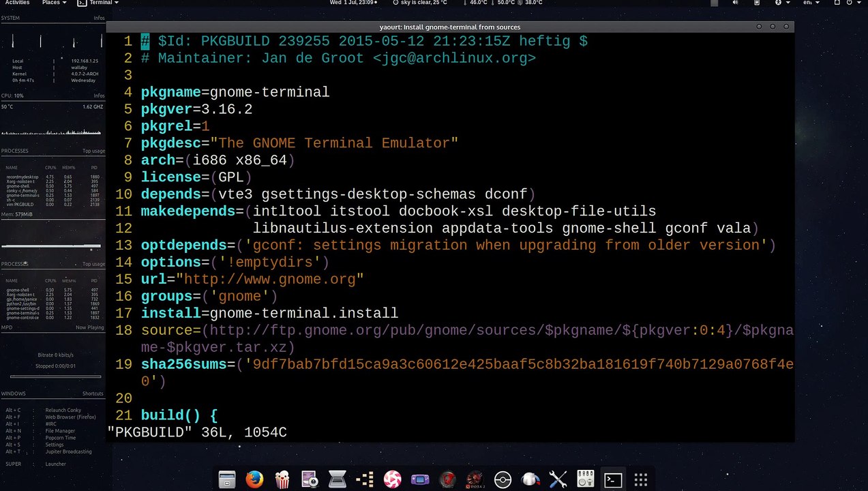This screenshot has height=491, width=868.
Task: Open the Activities overview
Action: (18, 3)
